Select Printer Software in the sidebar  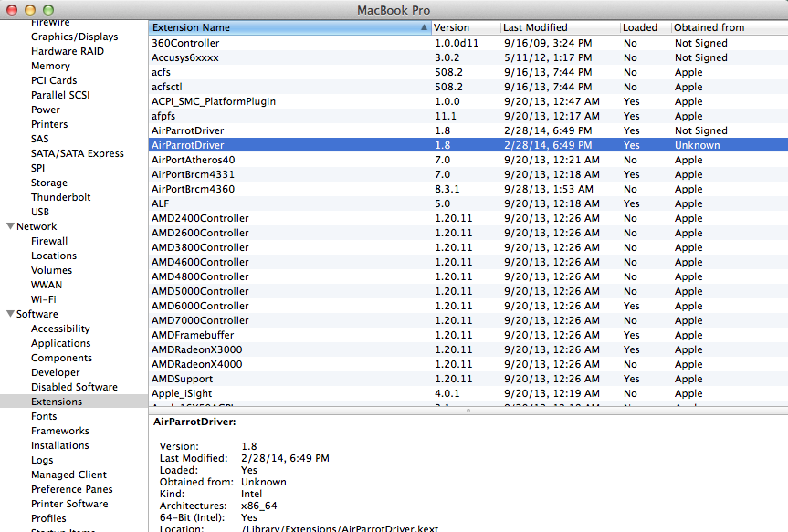click(69, 503)
